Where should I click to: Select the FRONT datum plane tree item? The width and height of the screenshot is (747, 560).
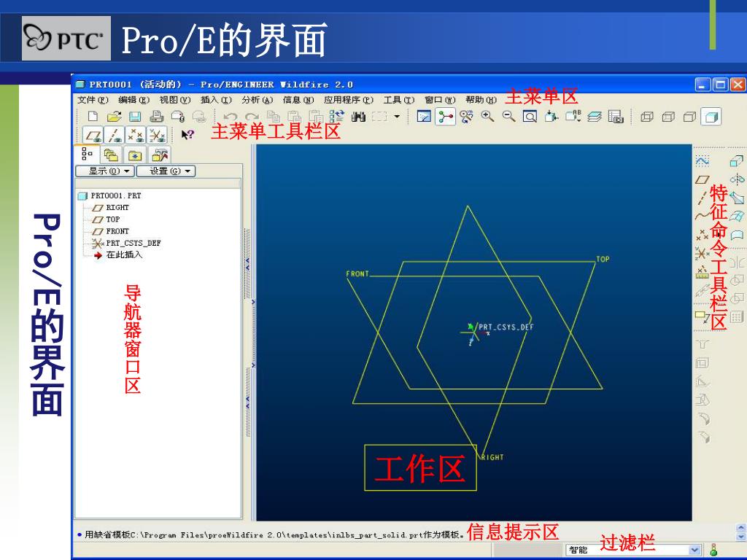(111, 231)
